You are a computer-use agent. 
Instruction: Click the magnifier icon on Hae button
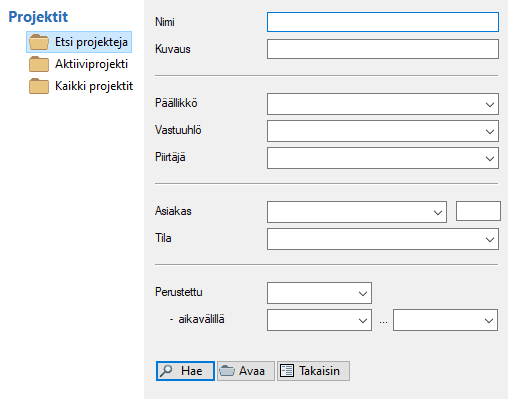pyautogui.click(x=166, y=371)
